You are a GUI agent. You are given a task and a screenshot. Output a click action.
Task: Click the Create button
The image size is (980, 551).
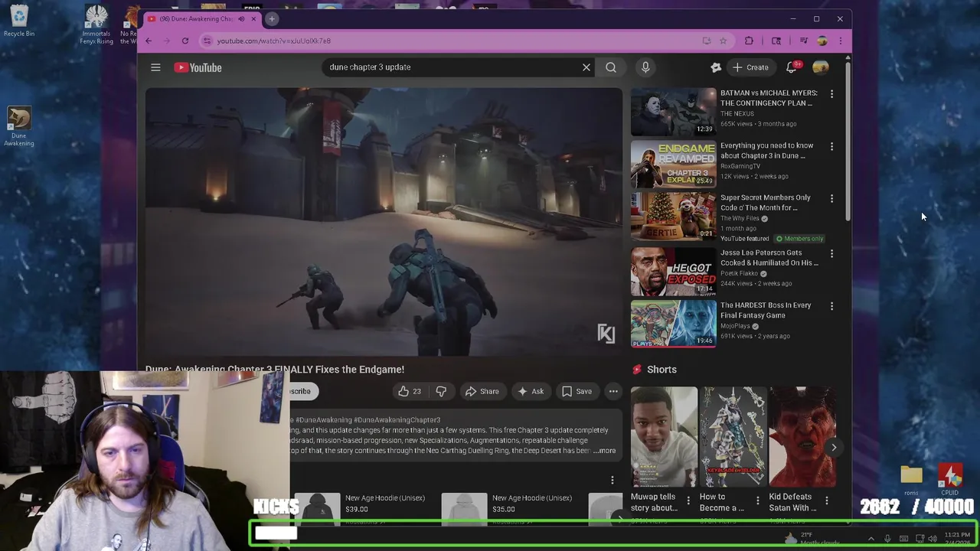coord(750,67)
